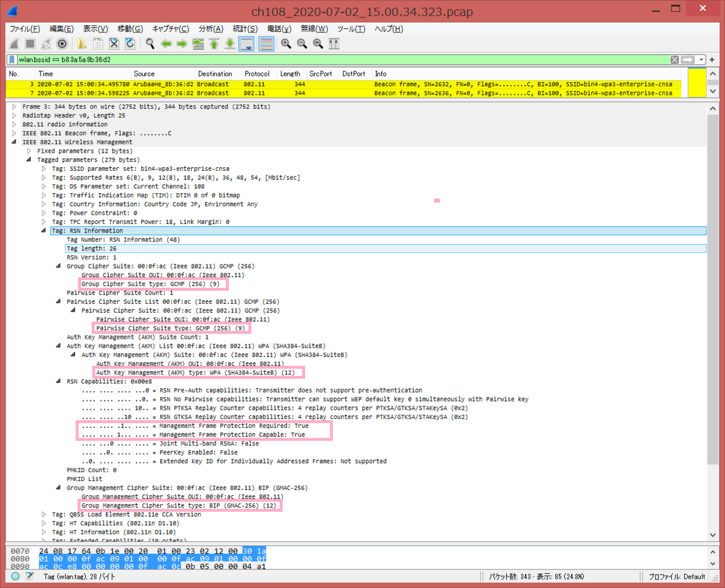Screen dimensions: 725x588
Task: Open the 表示(V) menu
Action: tap(95, 29)
